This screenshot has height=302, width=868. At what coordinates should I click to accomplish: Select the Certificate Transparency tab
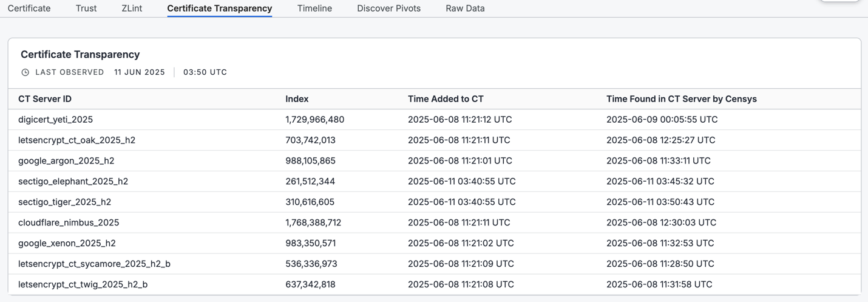pyautogui.click(x=219, y=9)
